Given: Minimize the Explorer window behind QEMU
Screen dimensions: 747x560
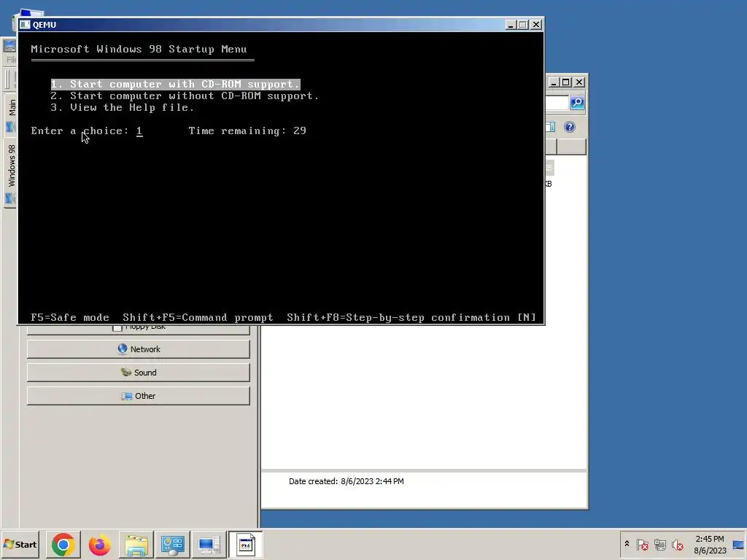Looking at the screenshot, I should point(554,82).
